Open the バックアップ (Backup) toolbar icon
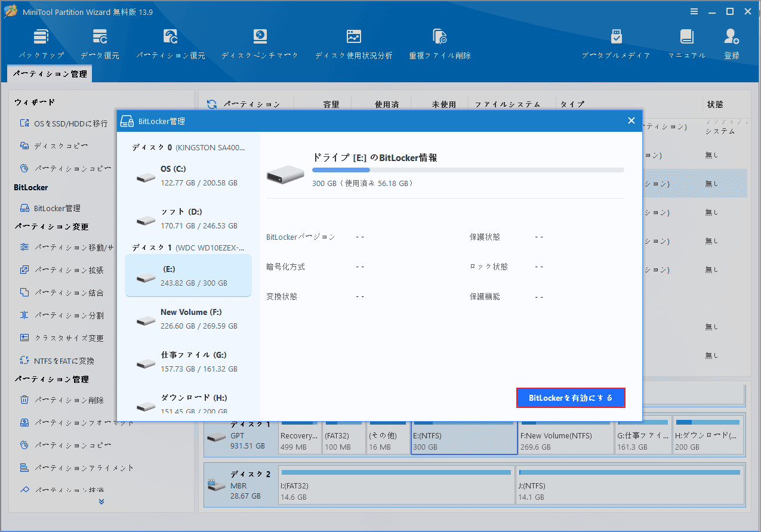 [x=41, y=44]
